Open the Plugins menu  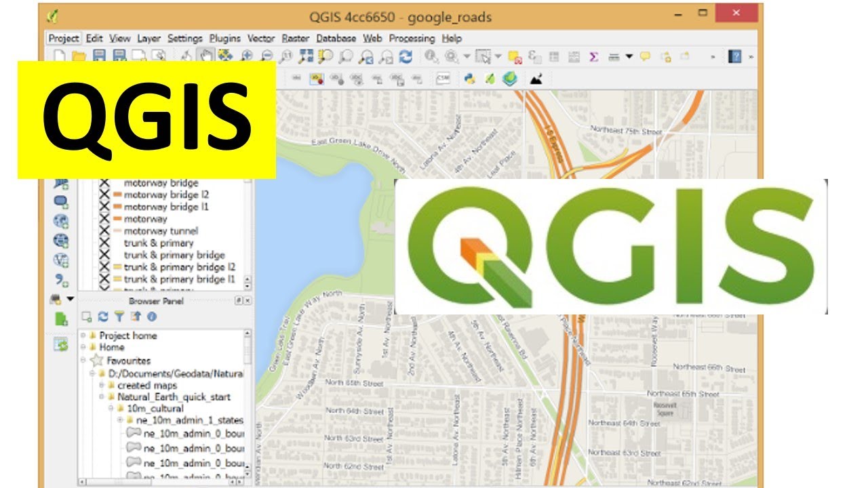[225, 39]
